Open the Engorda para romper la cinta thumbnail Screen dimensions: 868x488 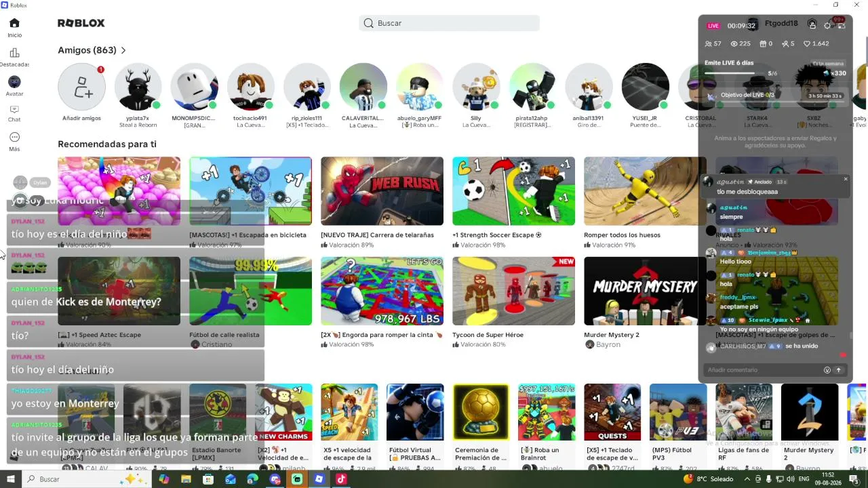[382, 291]
